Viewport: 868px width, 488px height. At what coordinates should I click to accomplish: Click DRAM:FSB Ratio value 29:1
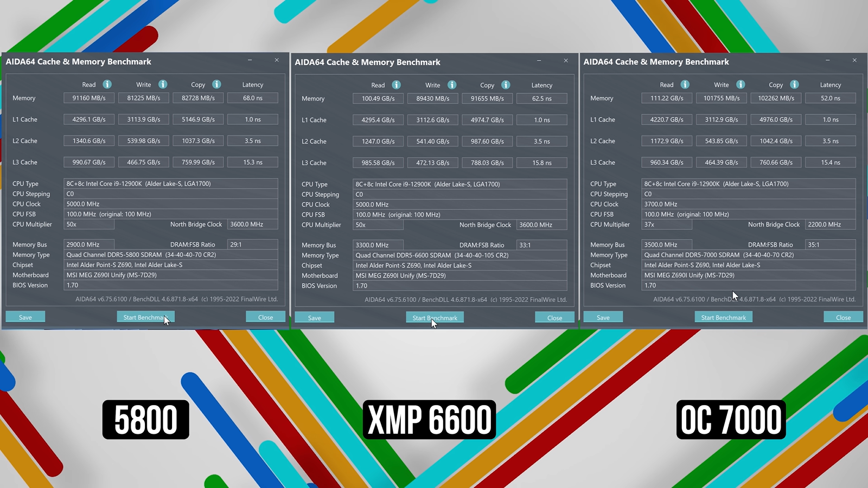[253, 245]
